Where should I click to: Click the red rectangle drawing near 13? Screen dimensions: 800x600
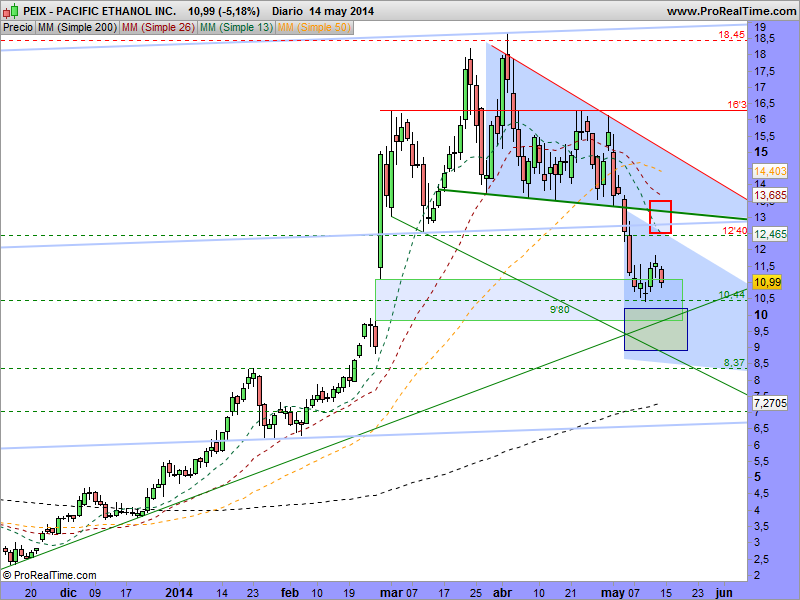tap(660, 217)
